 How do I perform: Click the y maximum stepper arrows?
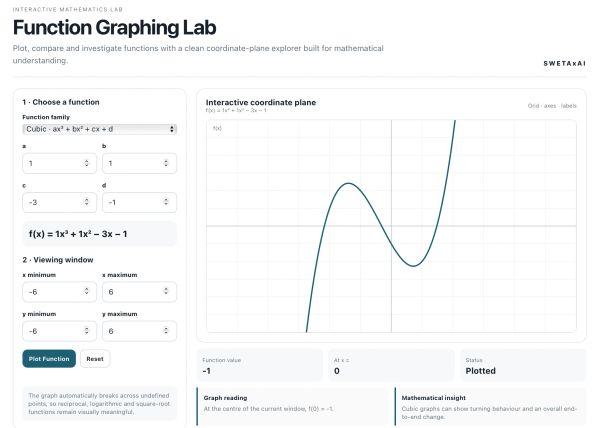coord(166,331)
